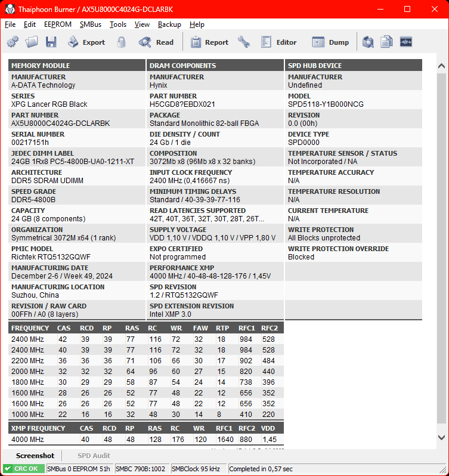This screenshot has width=449, height=476.
Task: Select the Screenshot tab
Action: (x=35, y=456)
